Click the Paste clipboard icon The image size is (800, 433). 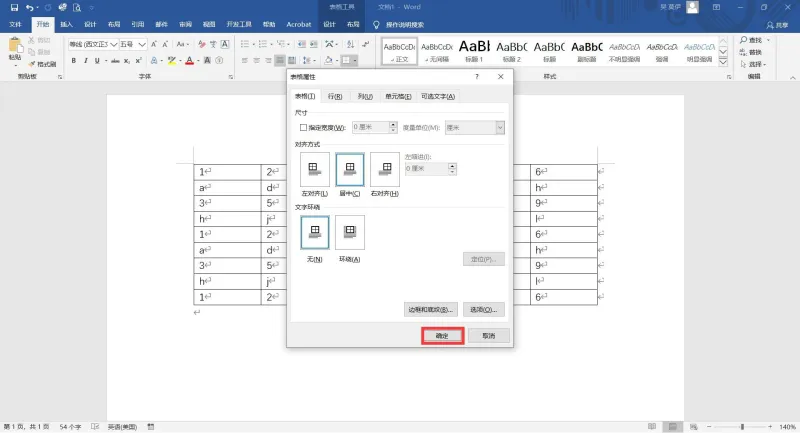point(15,47)
